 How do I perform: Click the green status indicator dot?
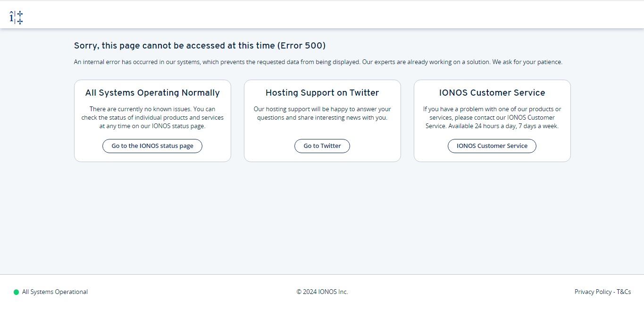click(x=16, y=292)
